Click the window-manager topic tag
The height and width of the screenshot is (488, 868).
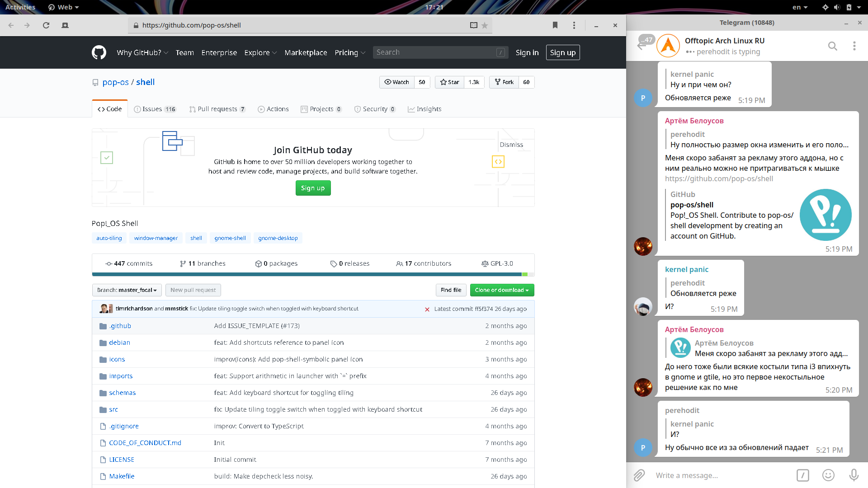coord(156,238)
